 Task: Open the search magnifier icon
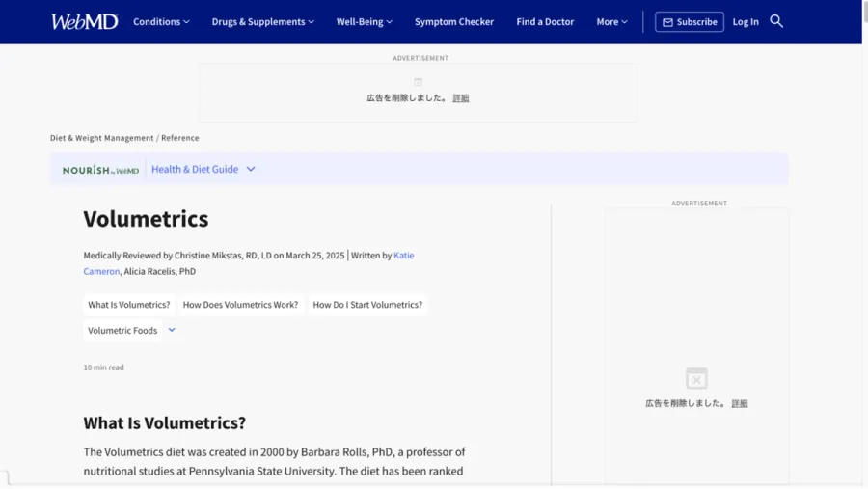point(776,21)
